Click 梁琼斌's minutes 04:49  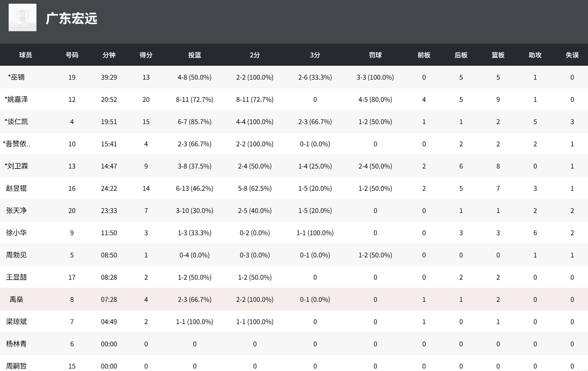tap(109, 322)
